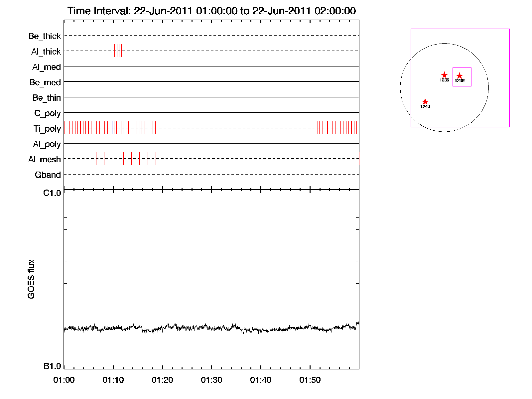Viewport: 532px width, 399px height.
Task: Select the C_poly filter label
Action: pos(47,113)
